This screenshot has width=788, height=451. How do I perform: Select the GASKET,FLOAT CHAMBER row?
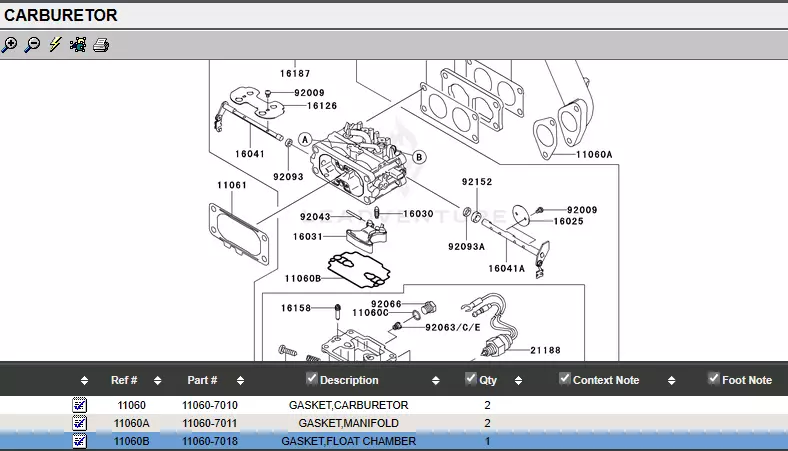click(x=348, y=441)
